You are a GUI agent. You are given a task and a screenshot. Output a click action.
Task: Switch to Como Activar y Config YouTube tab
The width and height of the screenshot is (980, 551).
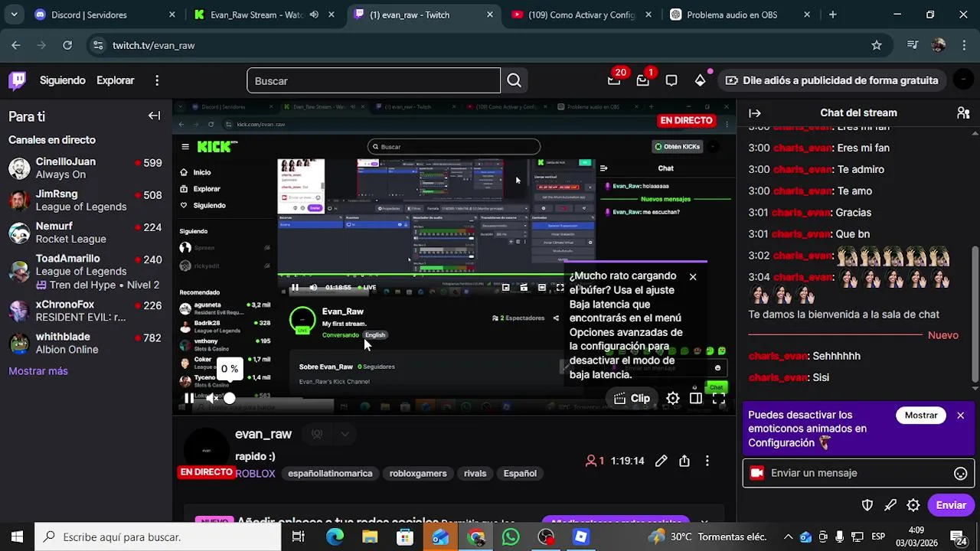click(581, 15)
